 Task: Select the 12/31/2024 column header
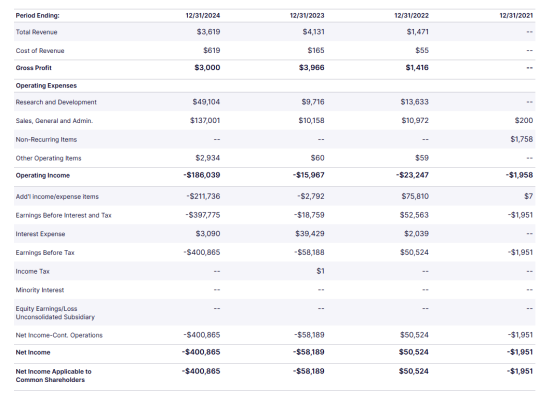pos(203,16)
